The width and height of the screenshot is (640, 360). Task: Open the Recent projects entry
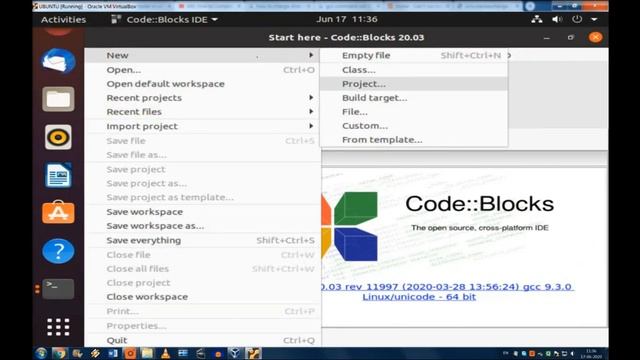coord(203,98)
